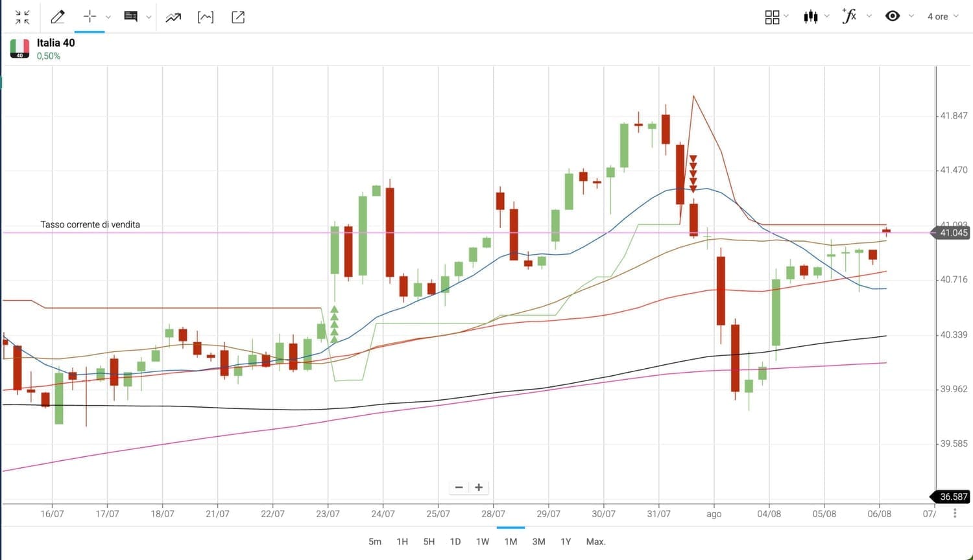Screen dimensions: 973x560
Task: Open the trend lines chart icon
Action: click(173, 17)
